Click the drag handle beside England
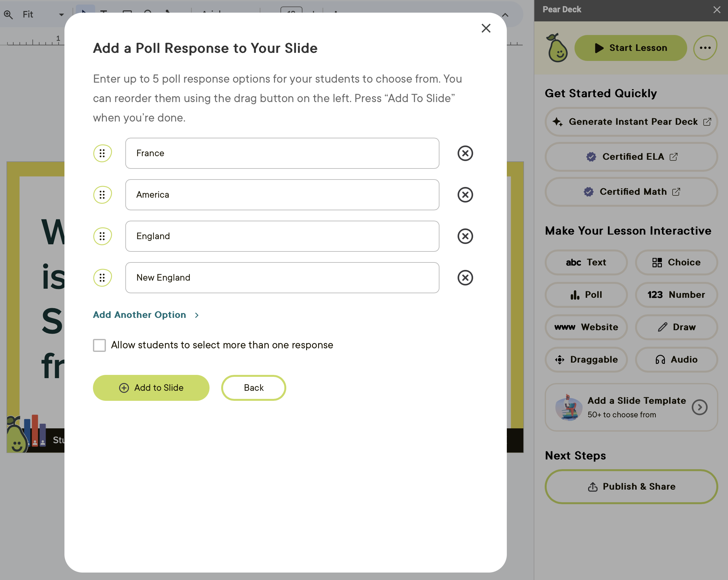728x580 pixels. pos(102,236)
